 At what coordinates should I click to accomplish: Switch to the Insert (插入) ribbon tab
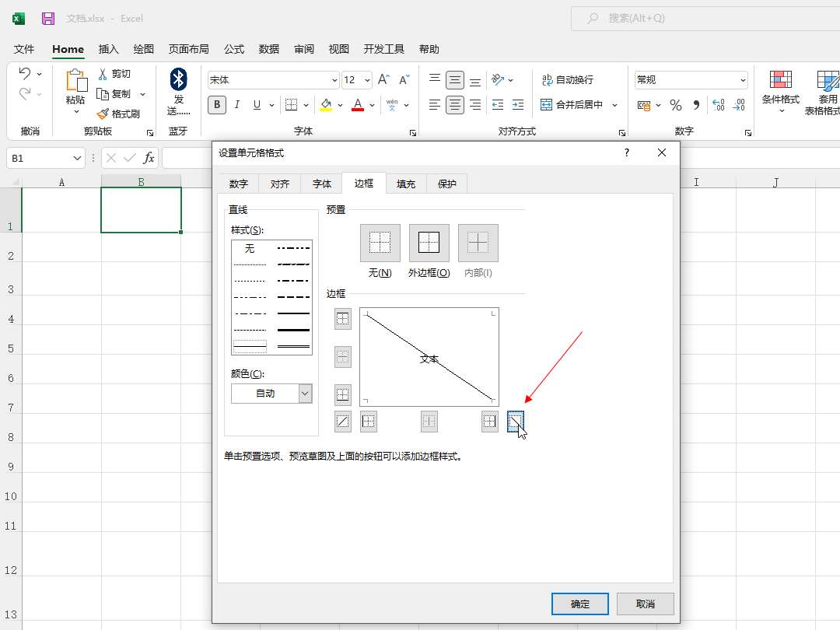(x=108, y=49)
